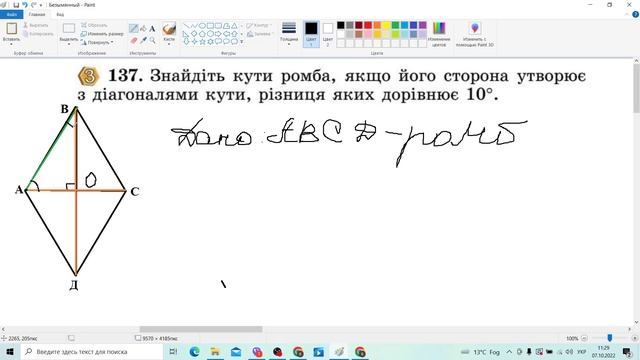The image size is (640, 360).
Task: Choose the Line shape in shapes gallery
Action: click(x=186, y=26)
